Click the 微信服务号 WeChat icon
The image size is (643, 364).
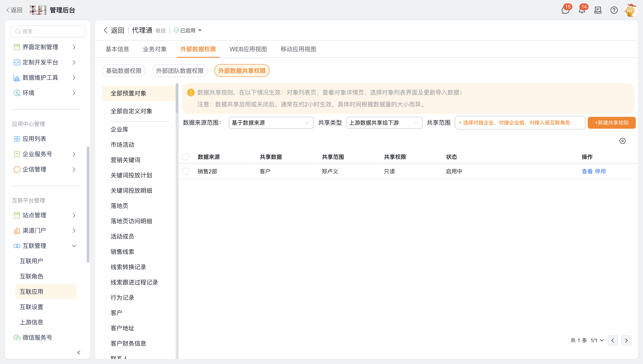coord(17,337)
